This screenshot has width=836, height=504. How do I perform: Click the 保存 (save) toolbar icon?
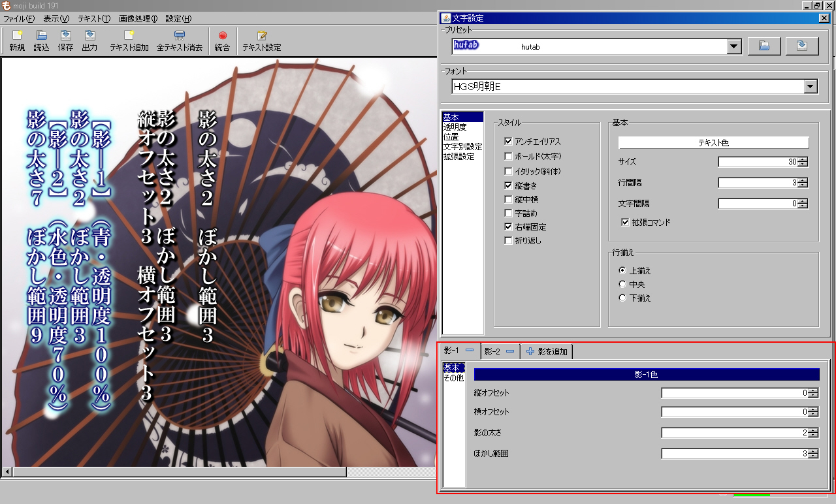[65, 41]
